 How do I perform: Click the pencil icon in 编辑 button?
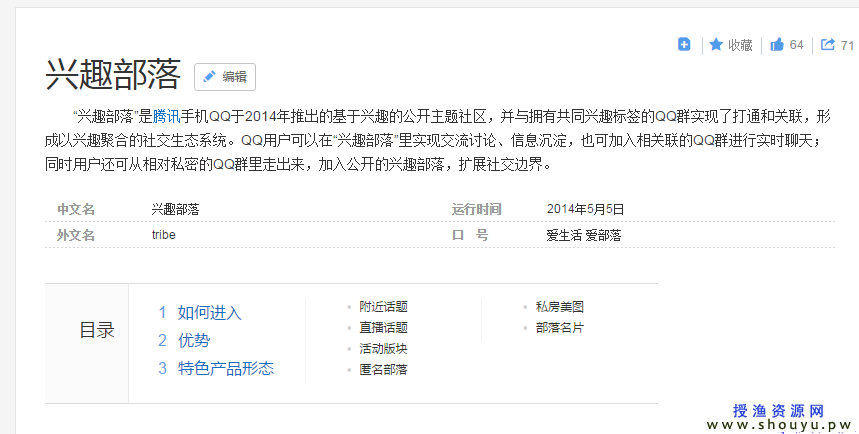[209, 77]
